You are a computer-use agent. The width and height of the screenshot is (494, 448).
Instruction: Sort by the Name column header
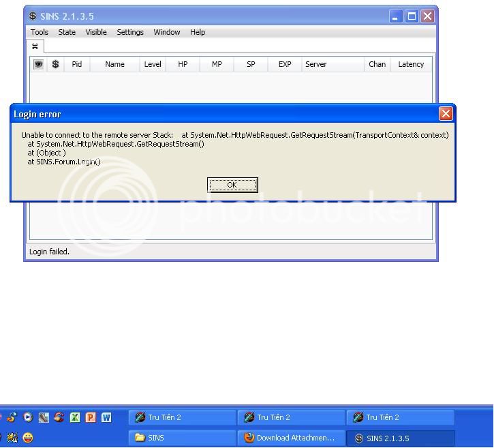pyautogui.click(x=114, y=64)
